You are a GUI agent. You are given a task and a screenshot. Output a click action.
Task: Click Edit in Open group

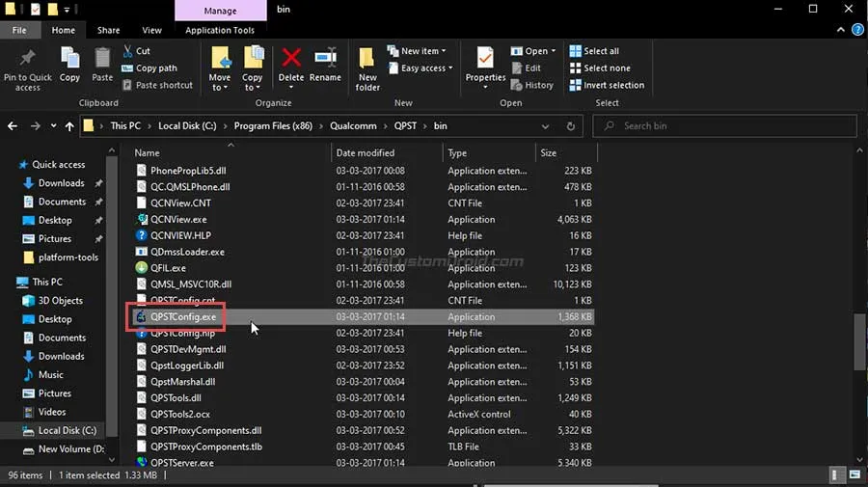point(527,68)
